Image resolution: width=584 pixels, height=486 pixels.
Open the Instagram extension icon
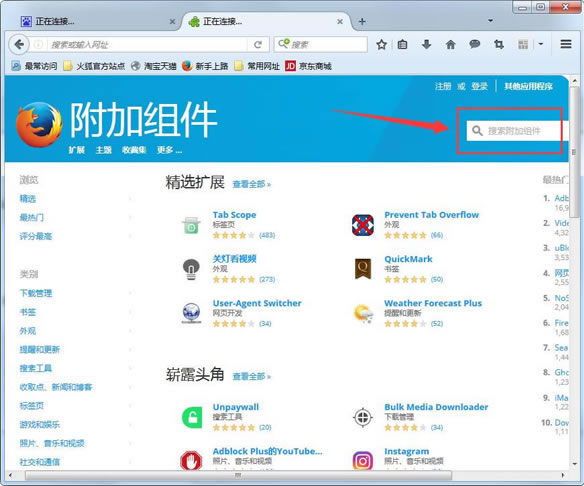[x=363, y=461]
